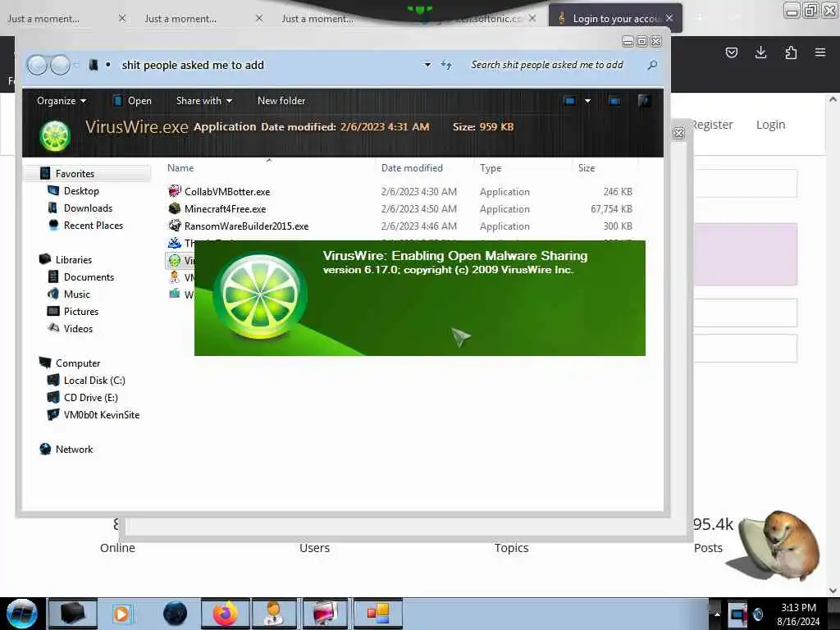Click the Open toolbar button
Viewport: 840px width, 630px height.
point(132,101)
